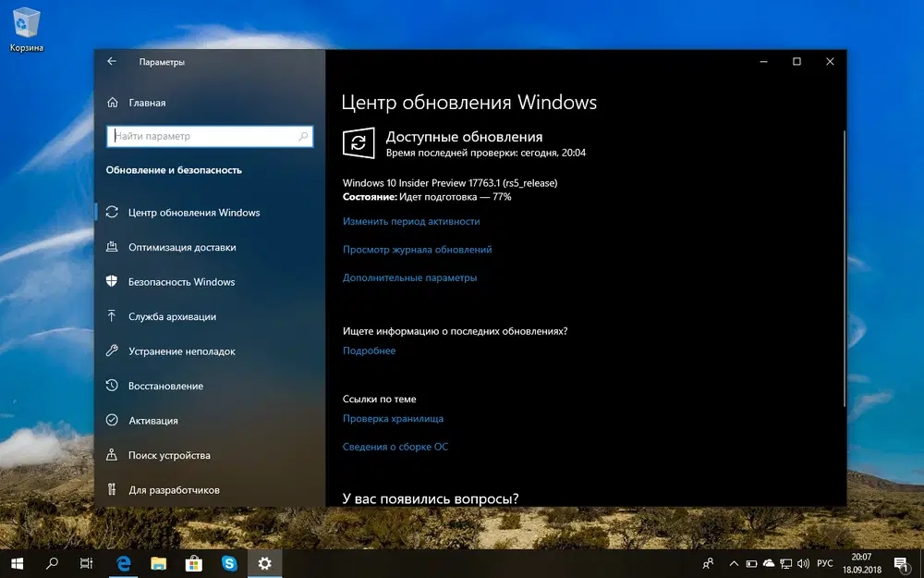Go to Главная using the home icon

point(111,102)
